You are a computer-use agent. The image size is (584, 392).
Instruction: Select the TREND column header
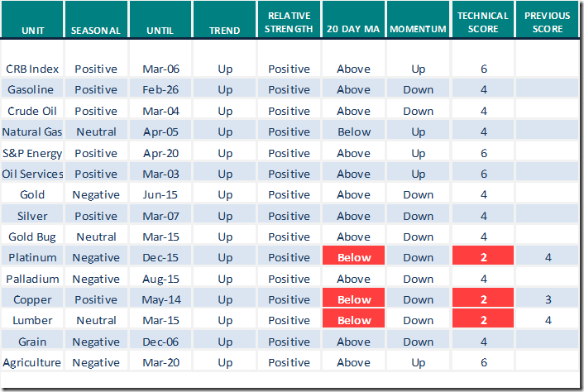point(225,30)
